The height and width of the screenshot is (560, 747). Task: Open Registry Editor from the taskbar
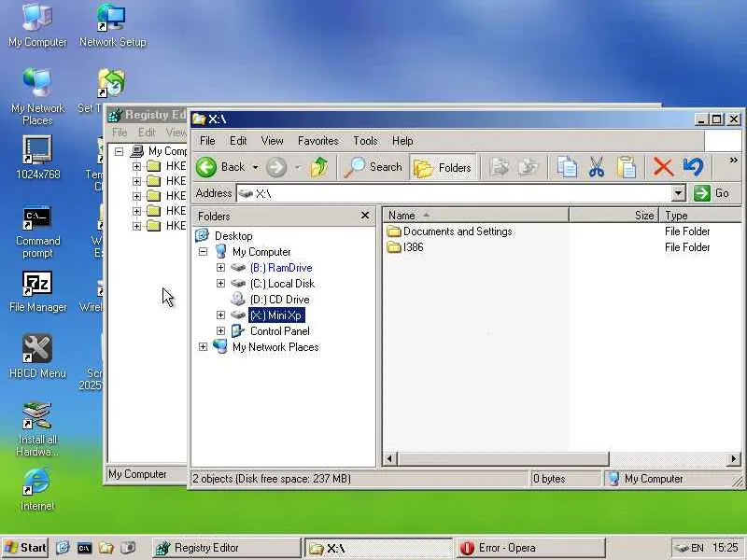coord(227,548)
